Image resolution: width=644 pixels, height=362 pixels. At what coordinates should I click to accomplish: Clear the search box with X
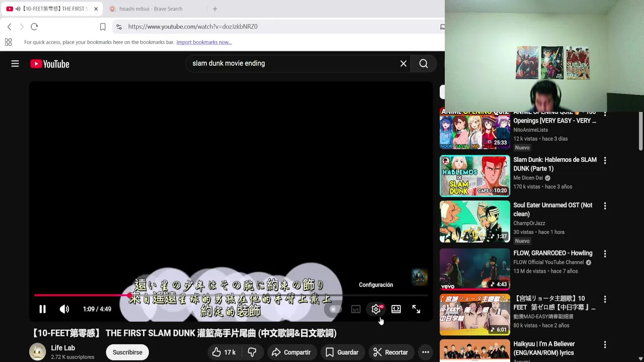point(404,64)
